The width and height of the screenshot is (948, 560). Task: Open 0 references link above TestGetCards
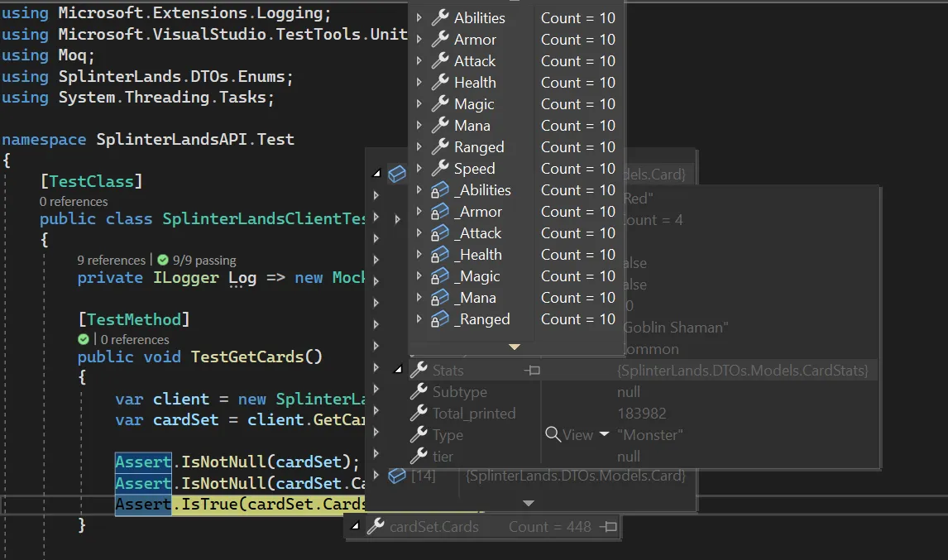click(135, 339)
